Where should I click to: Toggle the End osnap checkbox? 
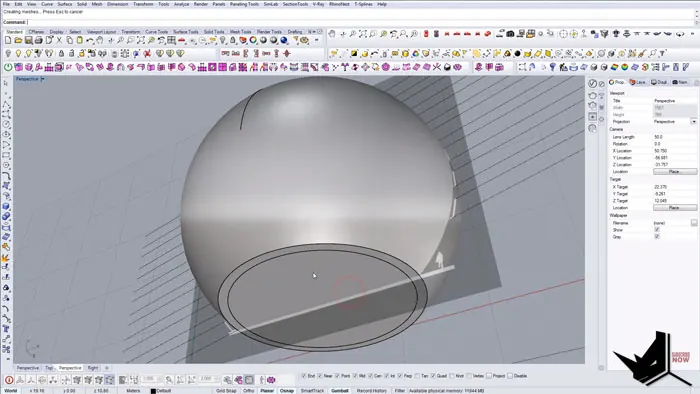(x=304, y=376)
